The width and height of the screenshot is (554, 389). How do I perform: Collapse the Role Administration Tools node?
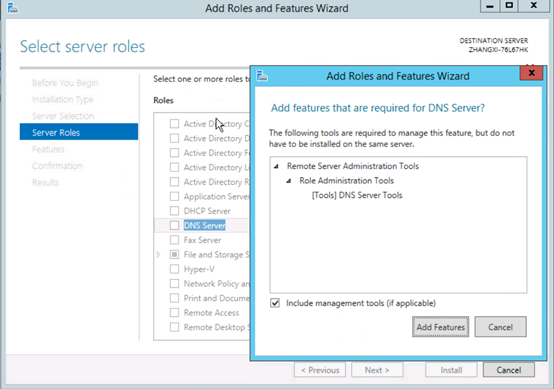[289, 181]
